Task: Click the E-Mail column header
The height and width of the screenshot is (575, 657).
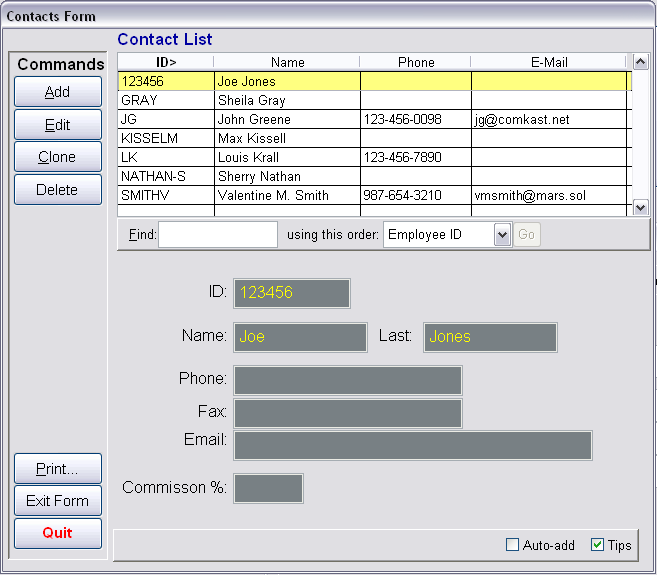Action: 549,62
